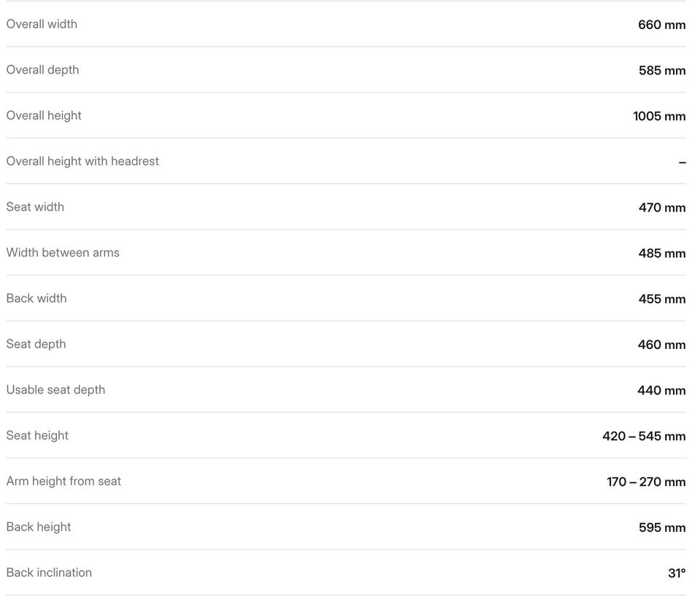Screen dimensions: 700x596
Task: Click the Overall depth label
Action: [x=42, y=70]
